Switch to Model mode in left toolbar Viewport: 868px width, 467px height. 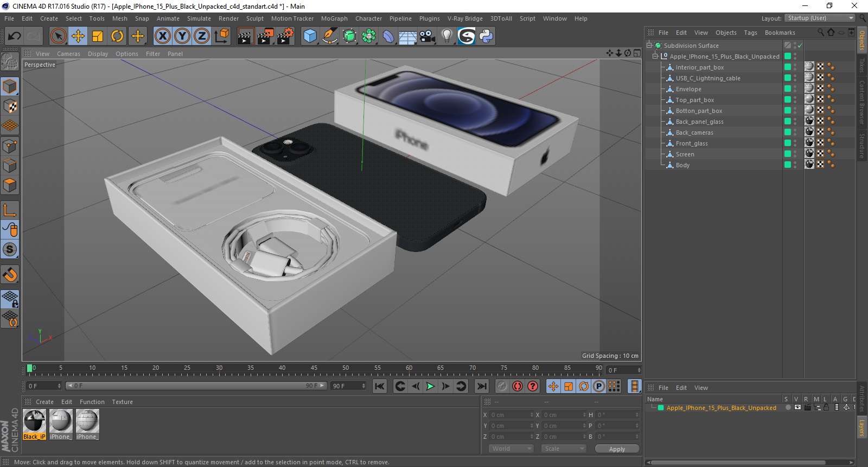click(10, 87)
